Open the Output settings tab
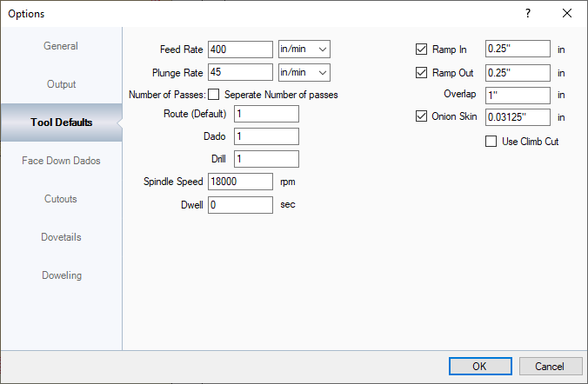 coord(61,84)
